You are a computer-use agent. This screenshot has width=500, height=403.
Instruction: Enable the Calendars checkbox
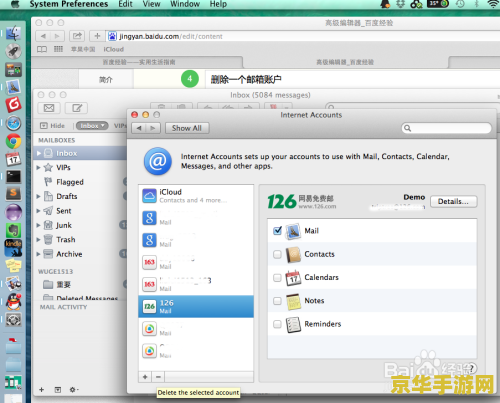click(277, 278)
